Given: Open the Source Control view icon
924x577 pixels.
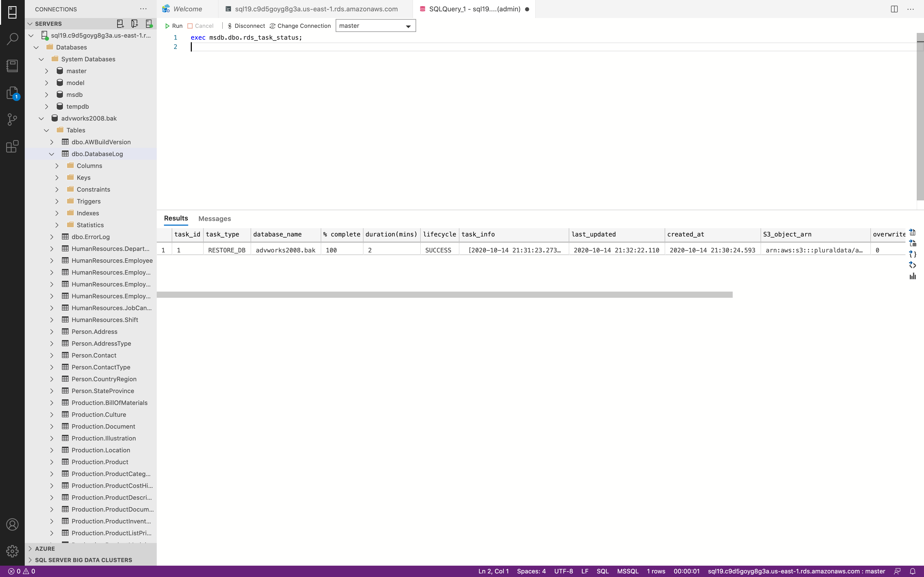Looking at the screenshot, I should coord(12,120).
